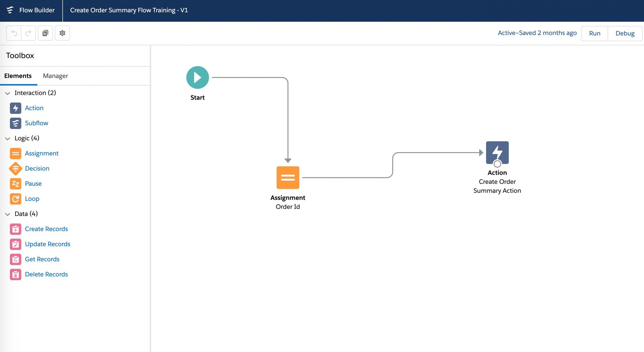
Task: Switch to the Elements tab
Action: 18,76
